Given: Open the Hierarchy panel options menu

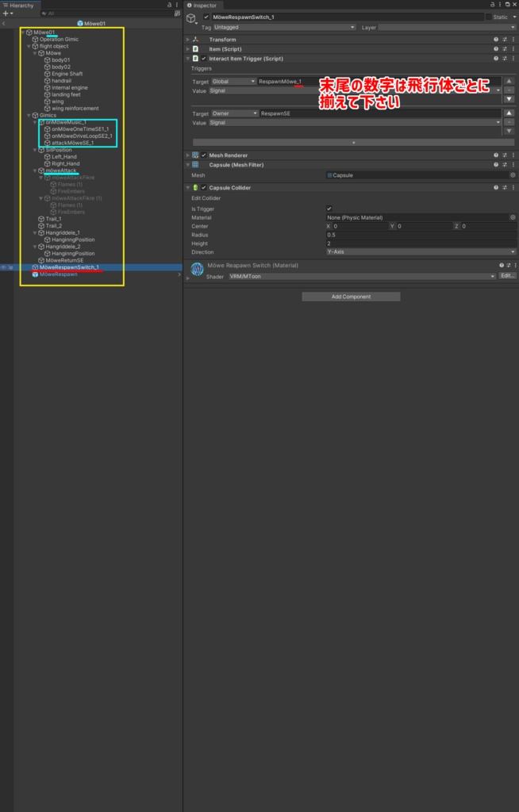Looking at the screenshot, I should click(177, 5).
